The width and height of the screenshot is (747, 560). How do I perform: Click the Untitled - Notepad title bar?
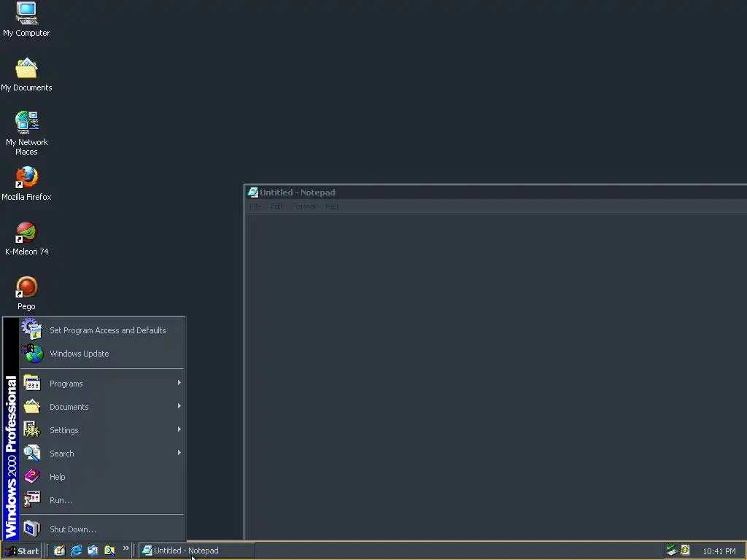[495, 192]
